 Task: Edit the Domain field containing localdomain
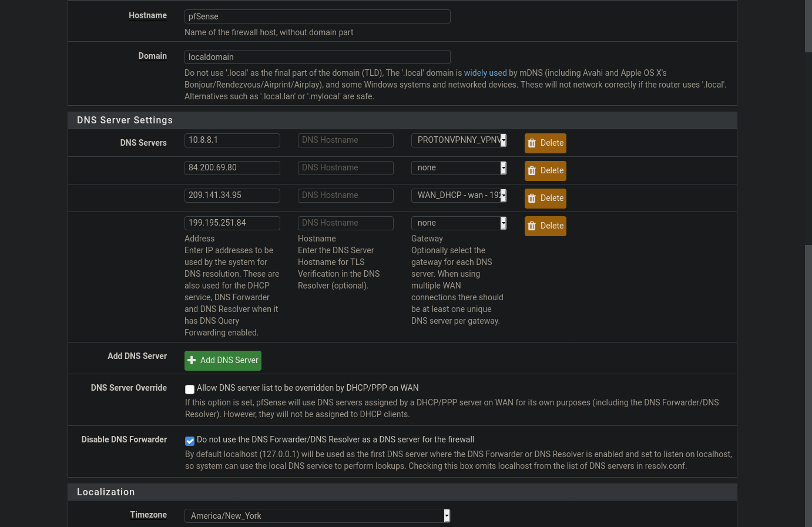click(317, 57)
